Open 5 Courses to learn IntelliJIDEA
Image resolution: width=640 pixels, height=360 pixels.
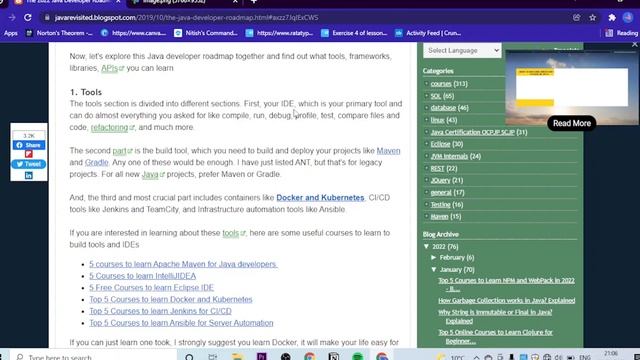[142, 276]
